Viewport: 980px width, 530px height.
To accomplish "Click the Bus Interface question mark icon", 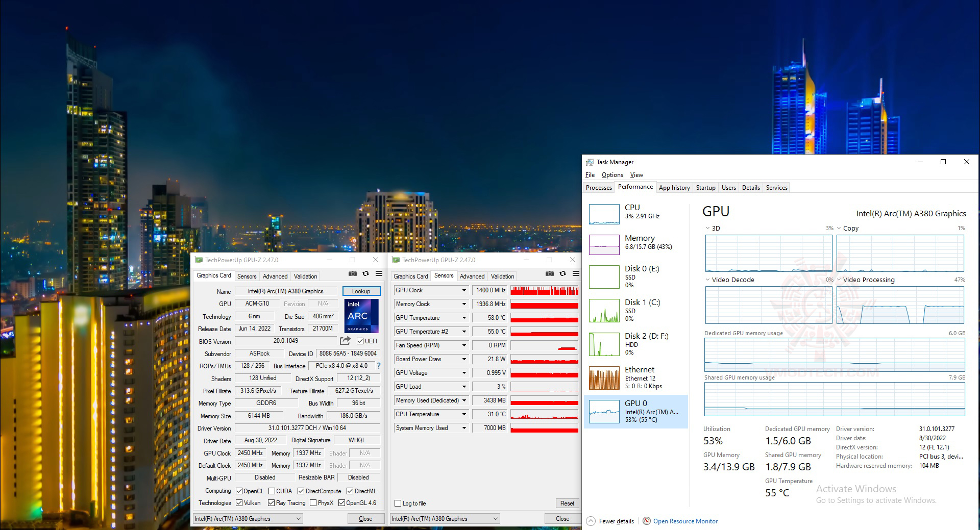I will click(x=379, y=366).
